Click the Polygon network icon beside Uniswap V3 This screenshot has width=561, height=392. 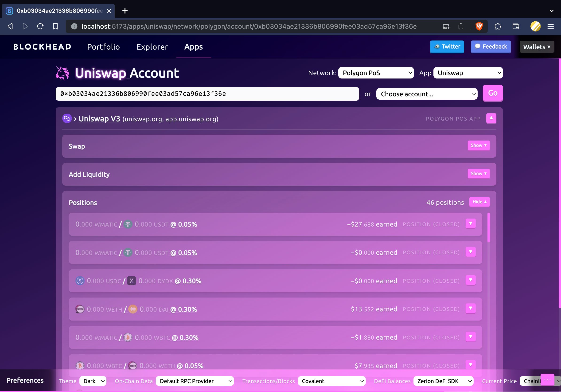(x=67, y=118)
